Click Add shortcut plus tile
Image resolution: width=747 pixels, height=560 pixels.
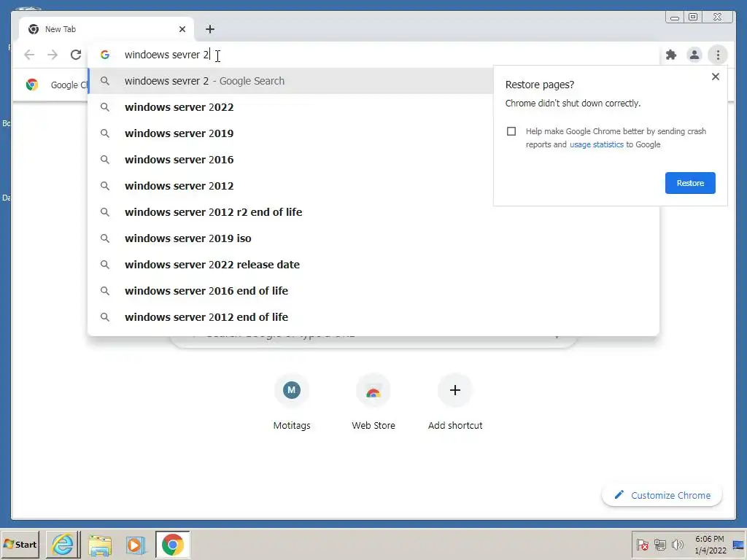(x=455, y=402)
